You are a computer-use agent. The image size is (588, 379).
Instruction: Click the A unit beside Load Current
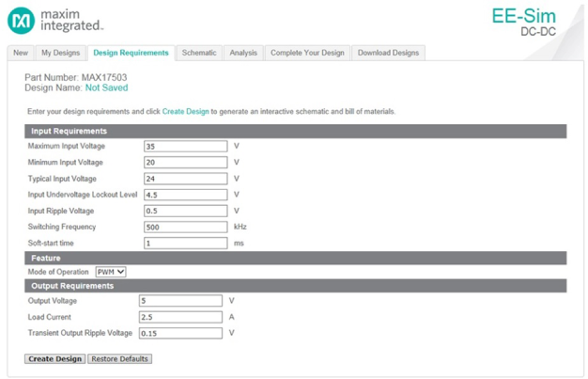(x=231, y=317)
